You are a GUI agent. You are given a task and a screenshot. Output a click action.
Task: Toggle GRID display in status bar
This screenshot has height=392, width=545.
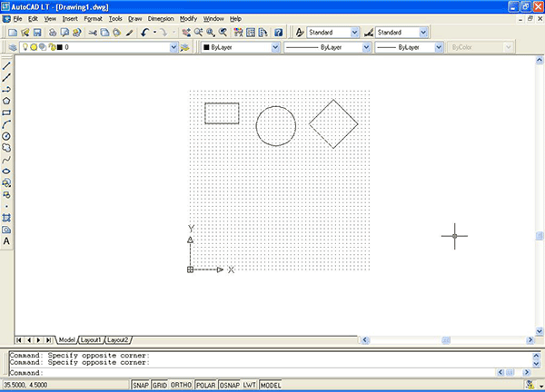160,385
